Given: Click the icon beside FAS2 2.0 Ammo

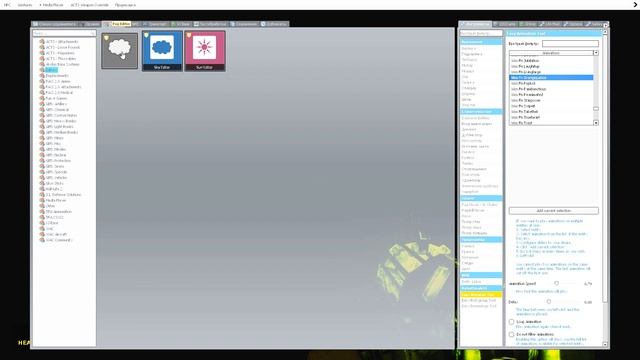Looking at the screenshot, I should tap(42, 81).
